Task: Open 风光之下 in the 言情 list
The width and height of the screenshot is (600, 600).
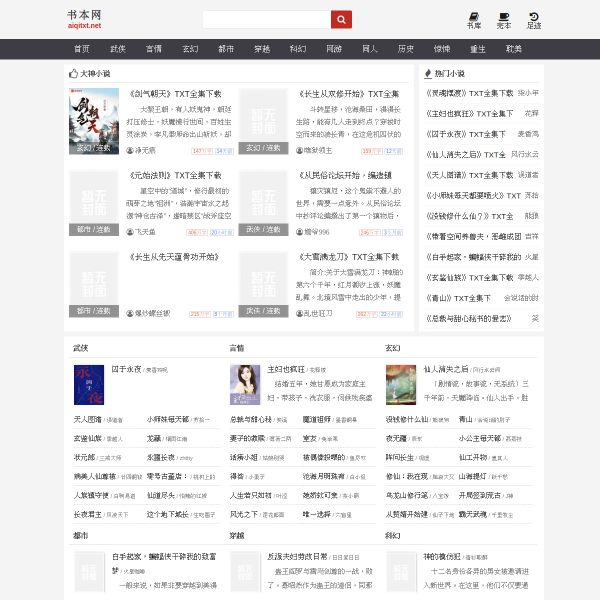Action: coord(244,514)
